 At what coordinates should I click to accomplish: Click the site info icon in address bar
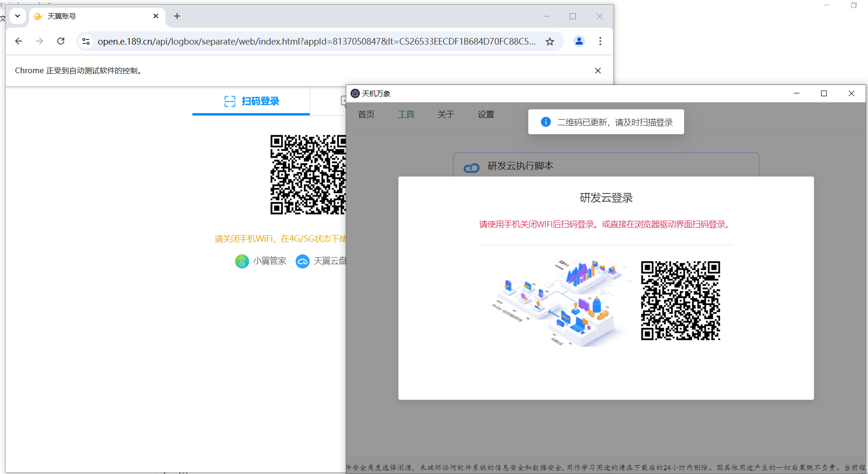[86, 41]
